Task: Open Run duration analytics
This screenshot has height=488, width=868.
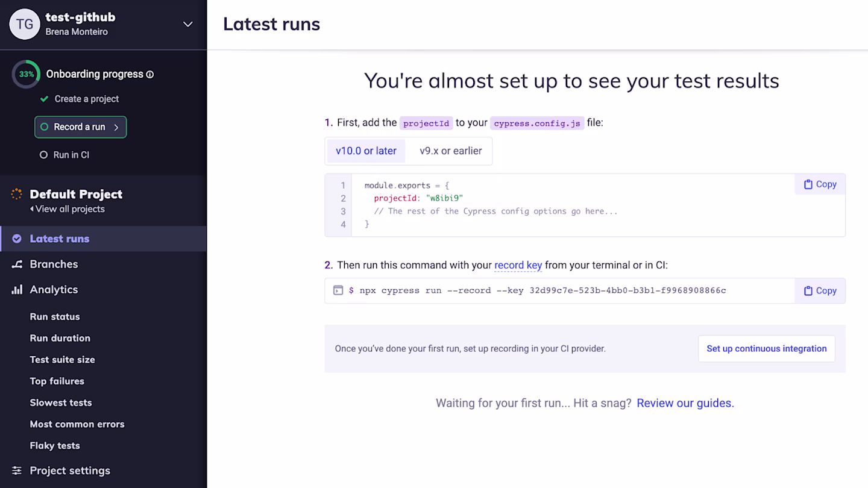Action: 60,338
